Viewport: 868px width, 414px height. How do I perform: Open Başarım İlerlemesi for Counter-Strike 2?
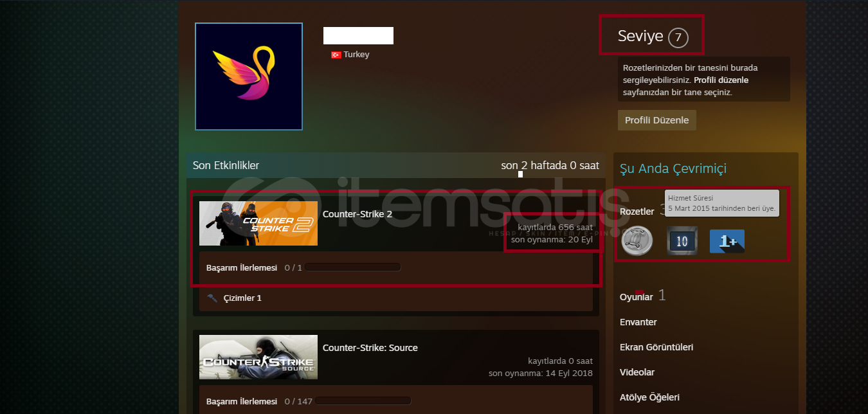point(242,267)
